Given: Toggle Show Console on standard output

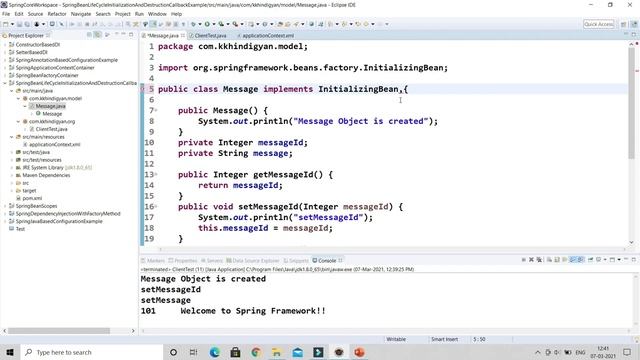Looking at the screenshot, I should (x=573, y=260).
